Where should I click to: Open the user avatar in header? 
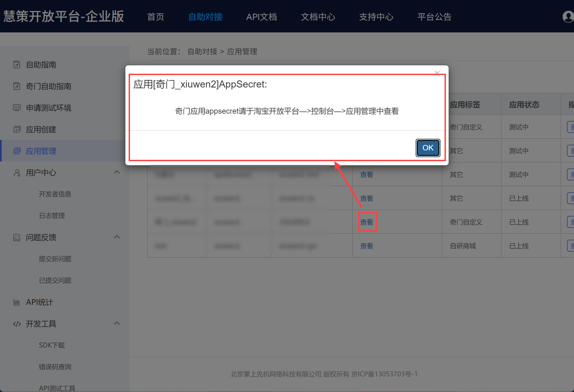568,17
